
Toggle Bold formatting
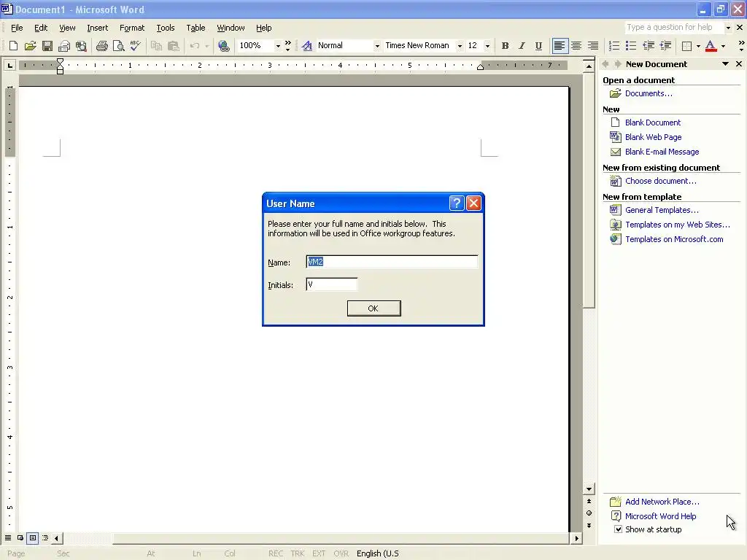click(x=505, y=46)
